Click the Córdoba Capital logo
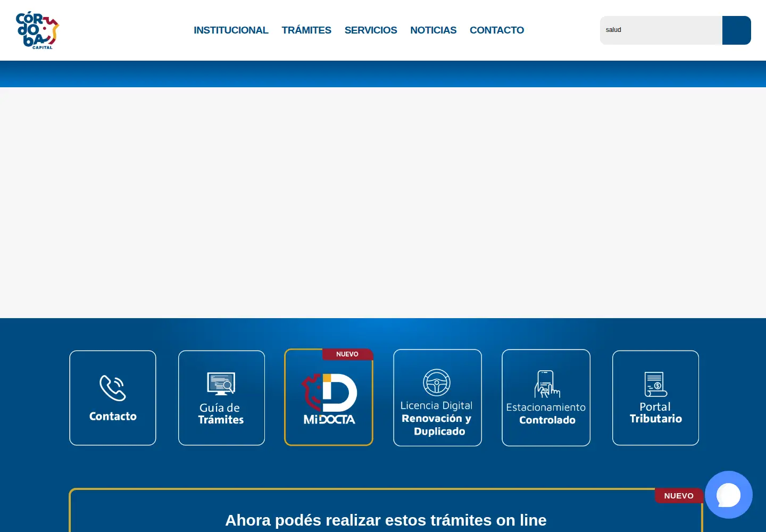The image size is (766, 532). (x=37, y=30)
